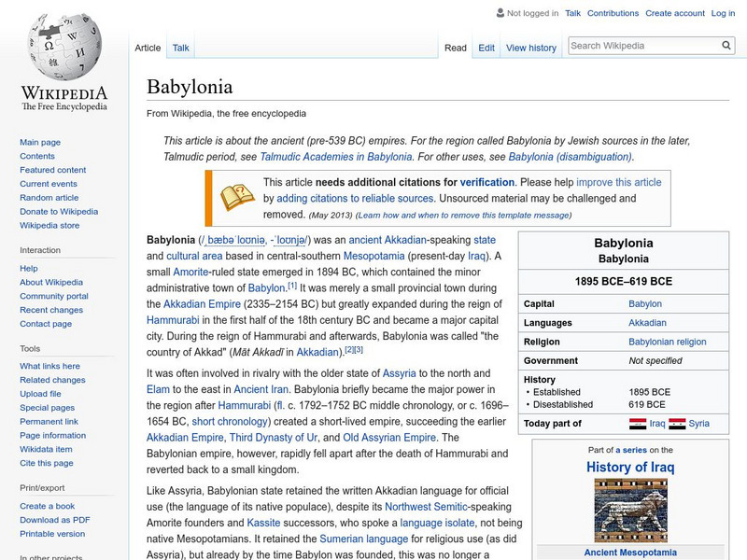Click What links here
This screenshot has height=560, width=747.
point(49,366)
